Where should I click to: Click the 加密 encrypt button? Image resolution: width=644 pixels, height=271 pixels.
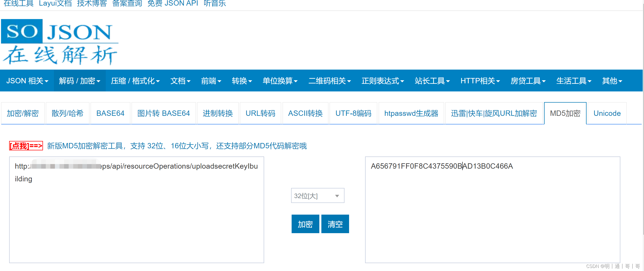pos(305,224)
